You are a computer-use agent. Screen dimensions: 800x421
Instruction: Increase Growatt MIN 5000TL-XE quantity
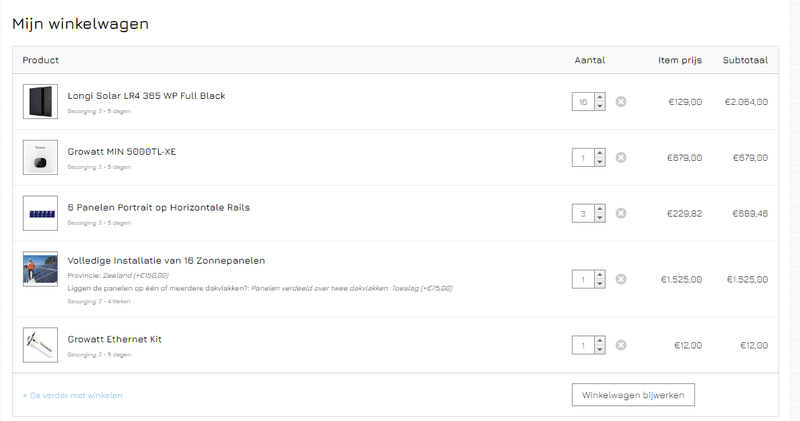click(x=599, y=153)
